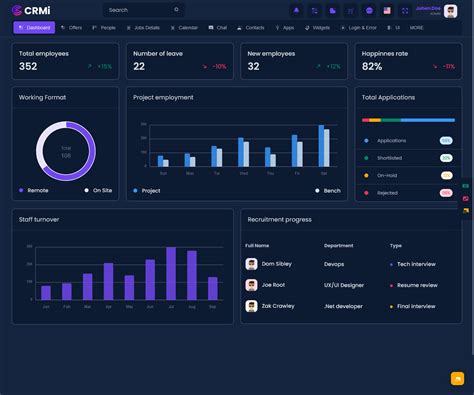Toggle the Bench legend series
The height and width of the screenshot is (395, 474).
click(x=328, y=191)
